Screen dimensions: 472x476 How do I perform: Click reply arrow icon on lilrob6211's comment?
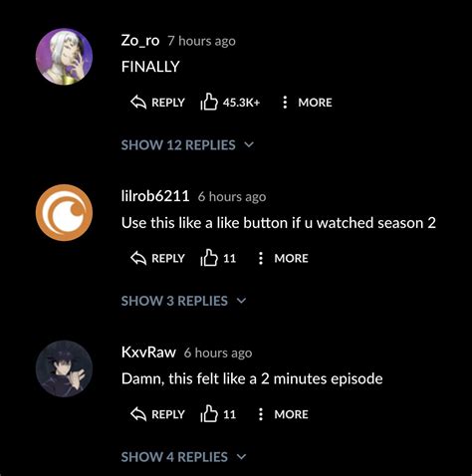138,258
